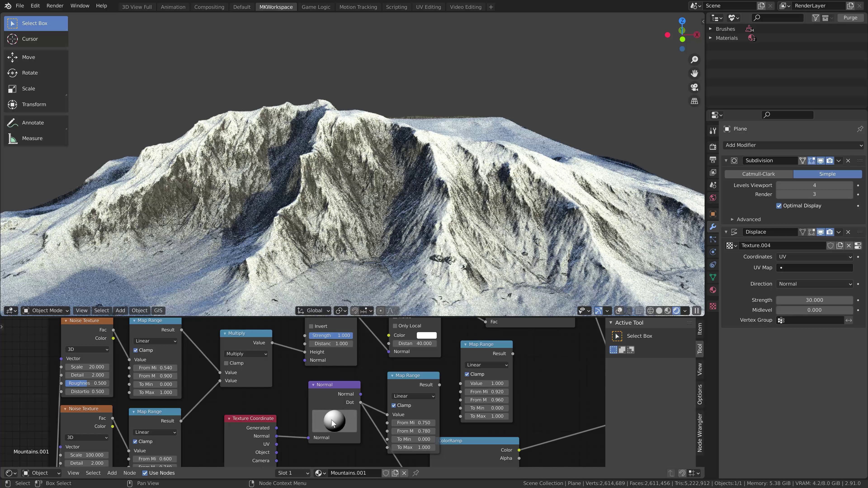Open the Node Wrangler sidebar tab
Screen dimensions: 868x488
(x=700, y=433)
